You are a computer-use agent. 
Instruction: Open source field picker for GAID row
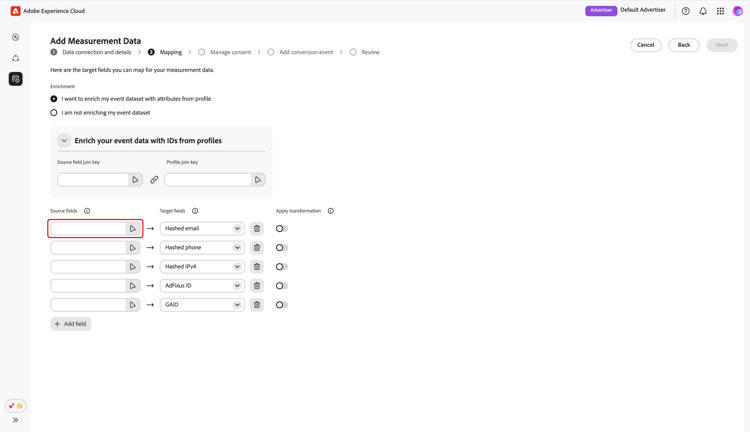(132, 305)
